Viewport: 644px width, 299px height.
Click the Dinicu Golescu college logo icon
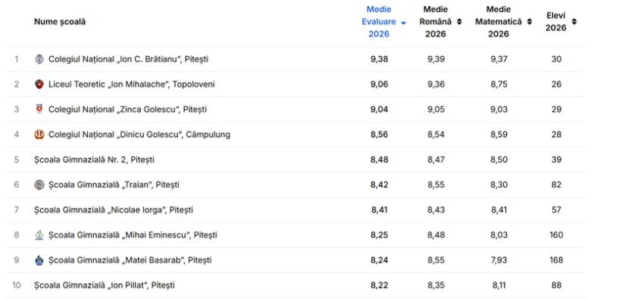(x=39, y=134)
